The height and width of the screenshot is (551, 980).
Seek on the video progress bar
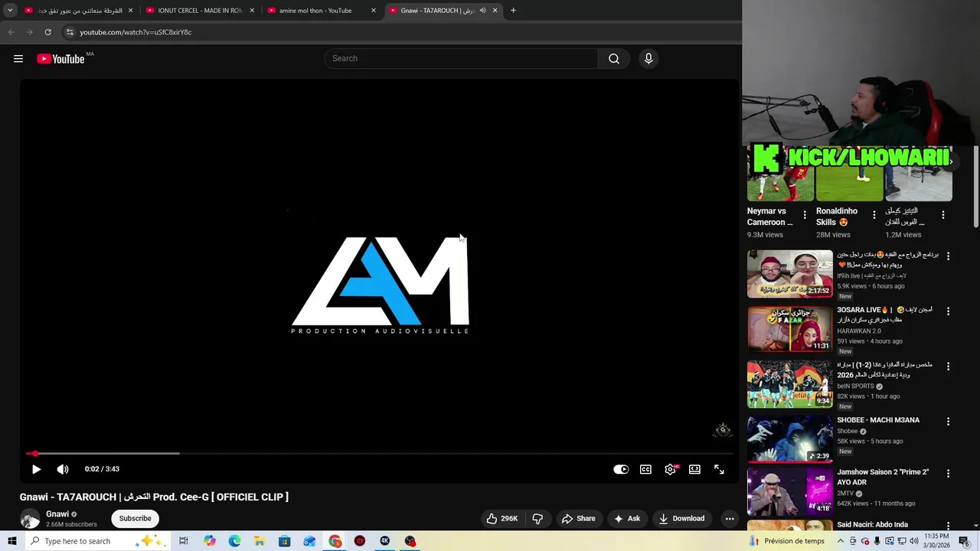pyautogui.click(x=379, y=454)
